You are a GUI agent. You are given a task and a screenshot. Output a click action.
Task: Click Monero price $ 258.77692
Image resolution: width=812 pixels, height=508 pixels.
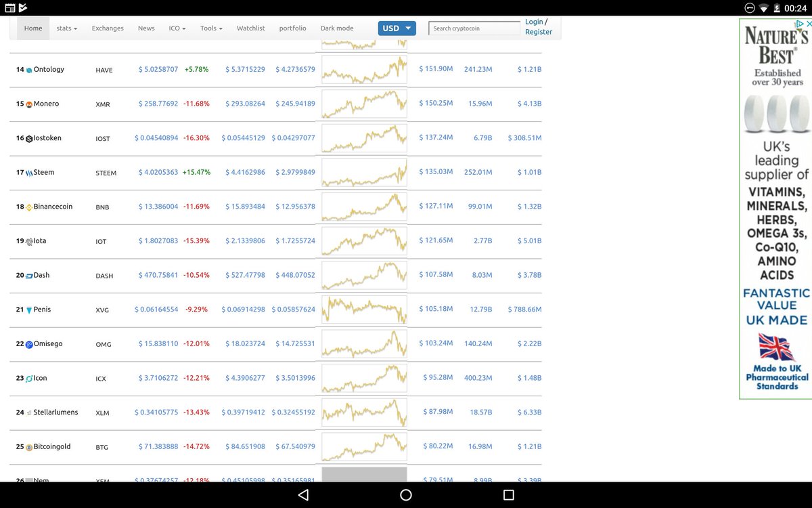[x=158, y=104]
